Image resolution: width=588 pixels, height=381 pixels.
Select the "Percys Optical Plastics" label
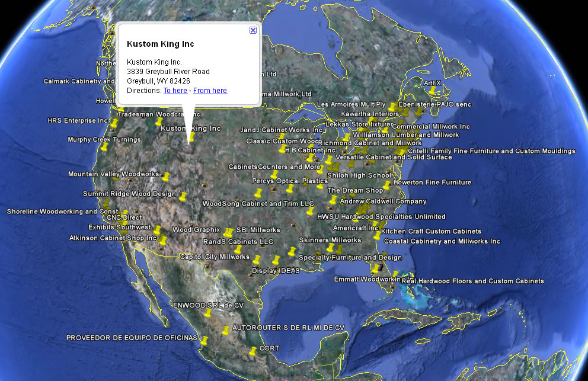coord(290,181)
